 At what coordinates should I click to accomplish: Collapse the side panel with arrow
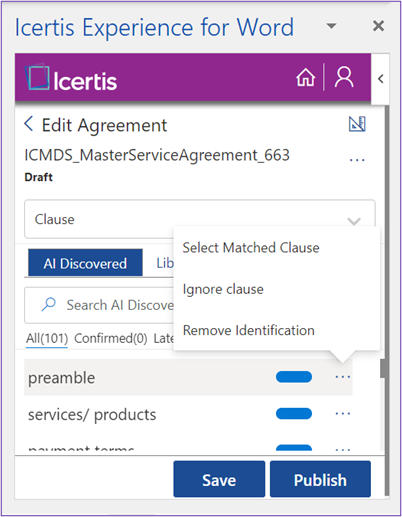click(380, 79)
